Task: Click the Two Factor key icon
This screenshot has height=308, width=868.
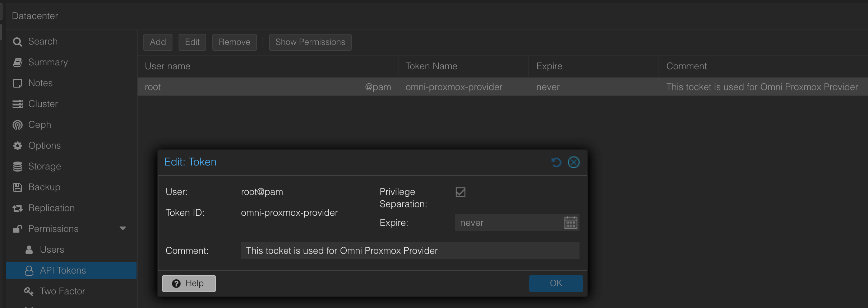Action: tap(29, 291)
